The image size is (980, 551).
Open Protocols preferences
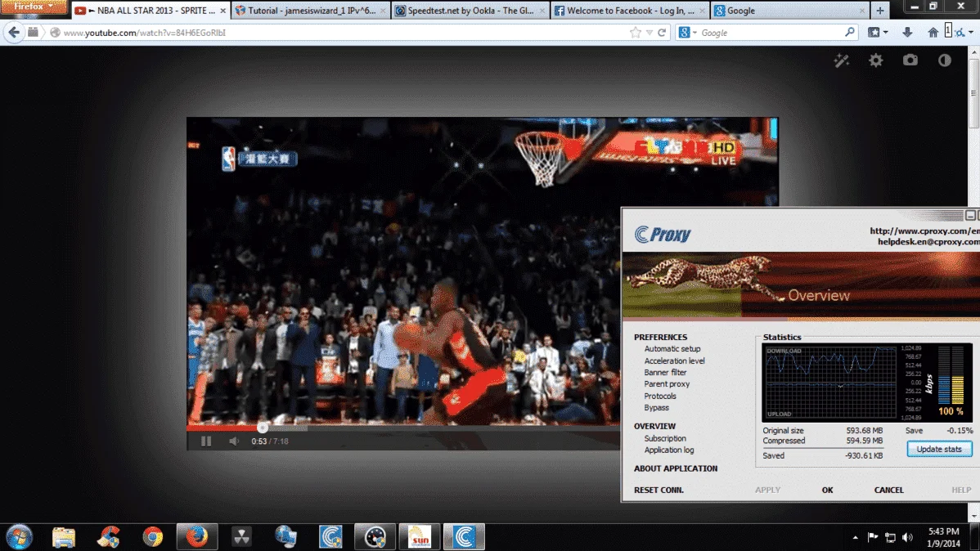click(660, 396)
